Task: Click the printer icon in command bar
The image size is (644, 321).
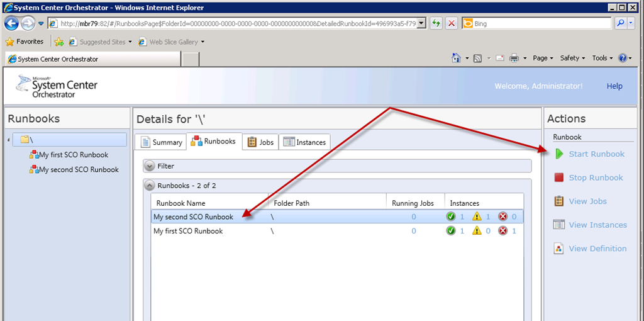Action: 514,58
